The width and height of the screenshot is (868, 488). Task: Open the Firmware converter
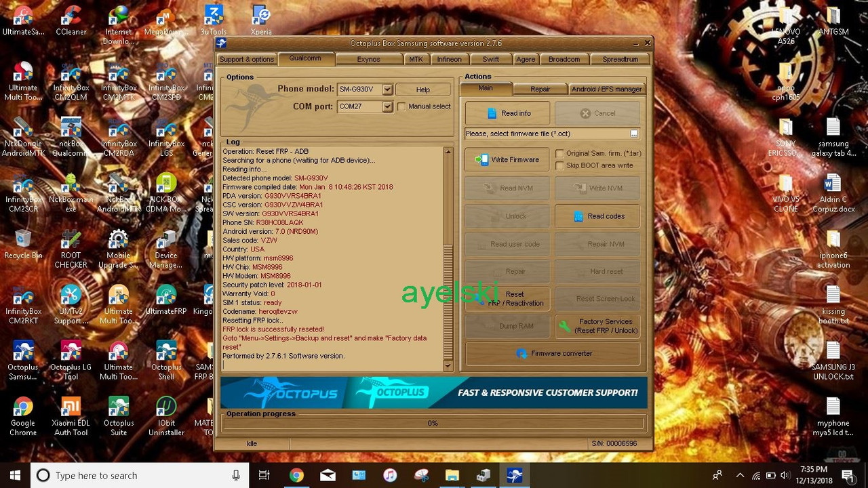click(553, 354)
